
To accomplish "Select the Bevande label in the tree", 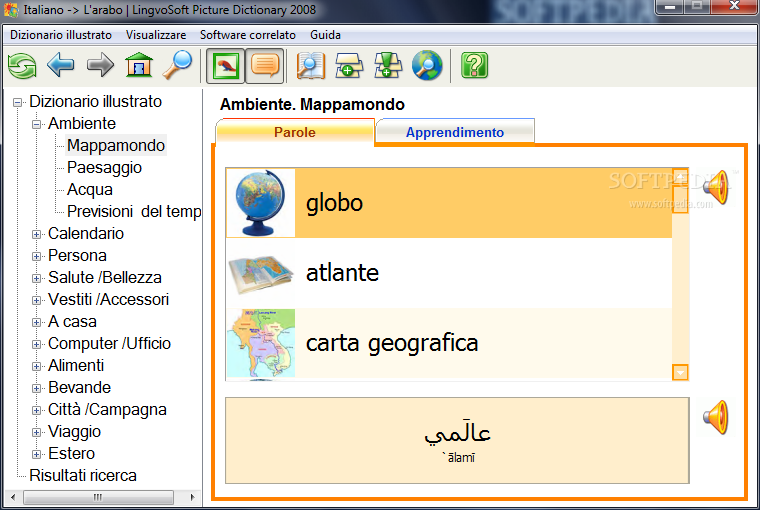I will point(79,387).
